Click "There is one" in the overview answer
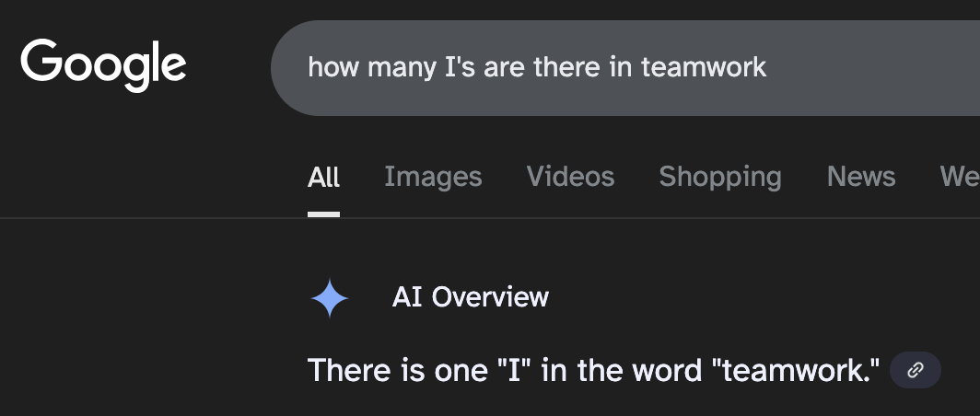 point(397,370)
